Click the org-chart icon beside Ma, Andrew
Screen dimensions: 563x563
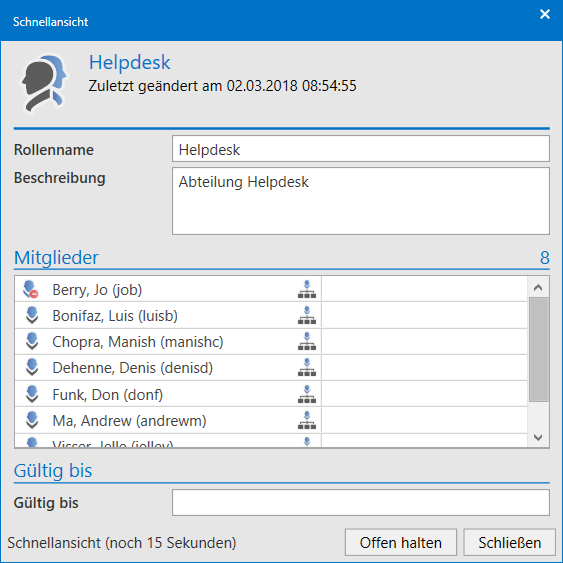pos(307,420)
